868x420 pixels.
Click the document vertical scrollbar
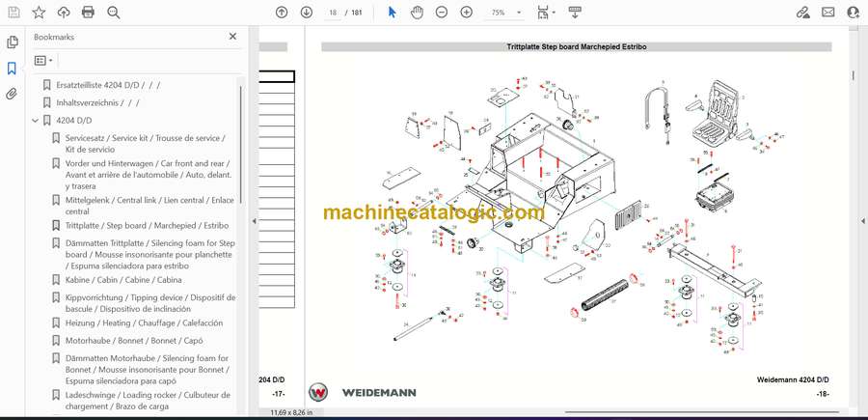tap(854, 76)
